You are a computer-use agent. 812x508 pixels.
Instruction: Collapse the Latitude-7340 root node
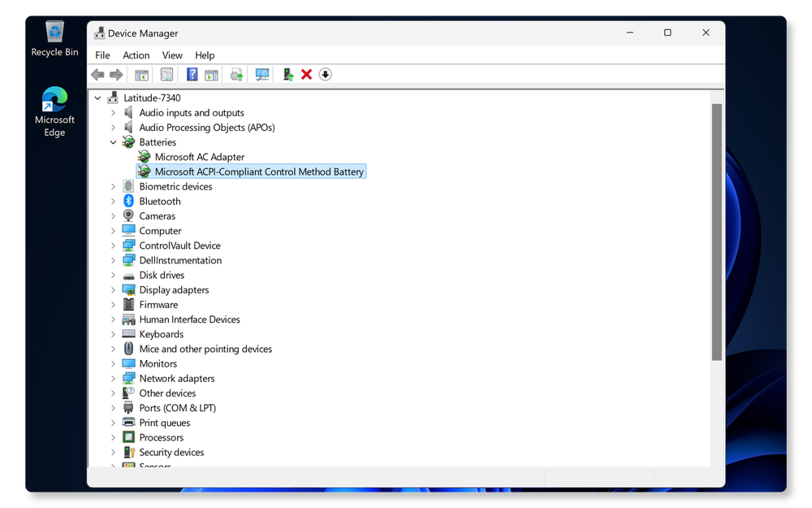(x=97, y=98)
